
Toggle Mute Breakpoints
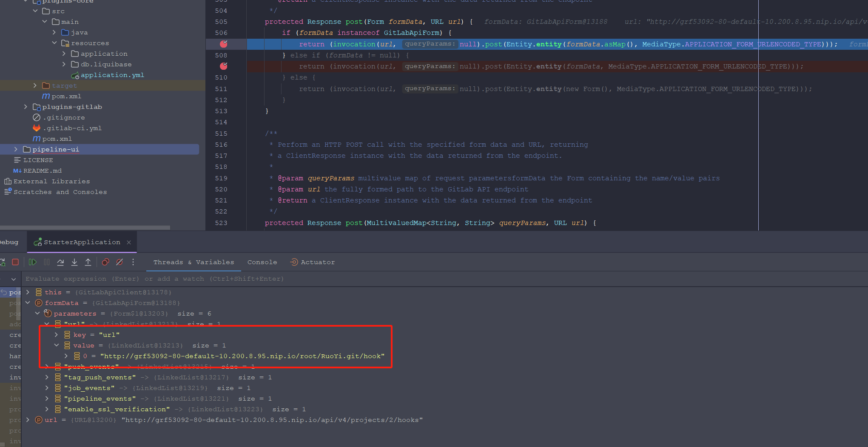pos(120,262)
